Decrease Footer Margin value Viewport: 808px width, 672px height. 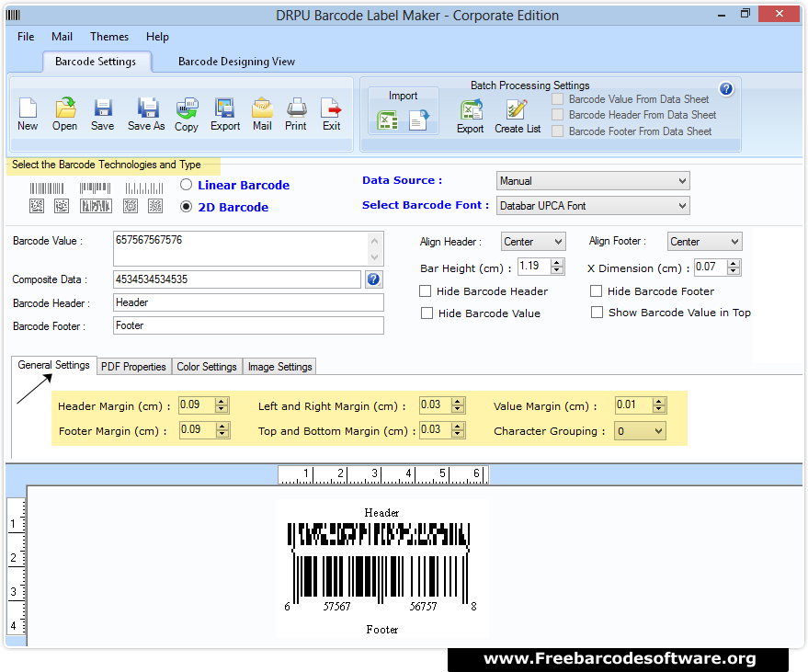(222, 434)
